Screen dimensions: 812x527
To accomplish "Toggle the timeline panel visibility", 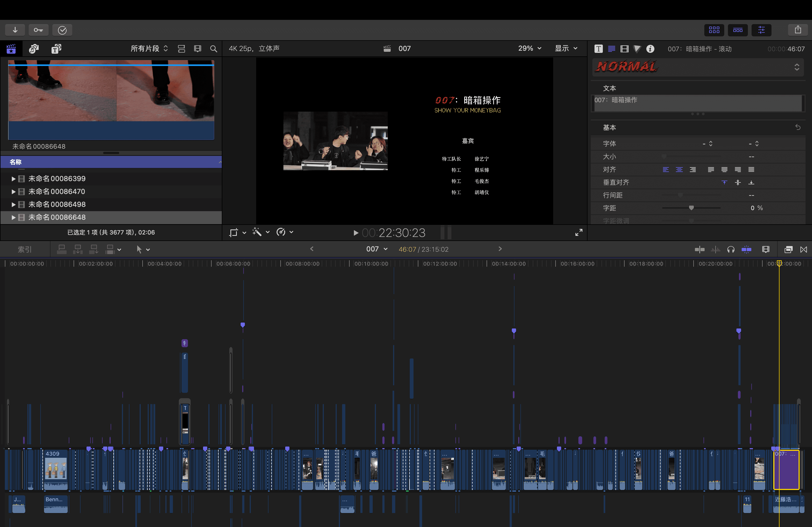I will 738,30.
